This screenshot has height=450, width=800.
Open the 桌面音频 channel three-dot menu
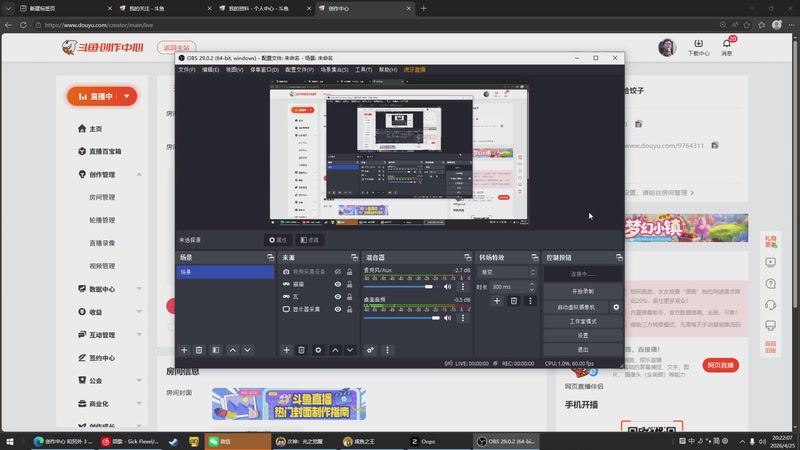[x=463, y=318]
